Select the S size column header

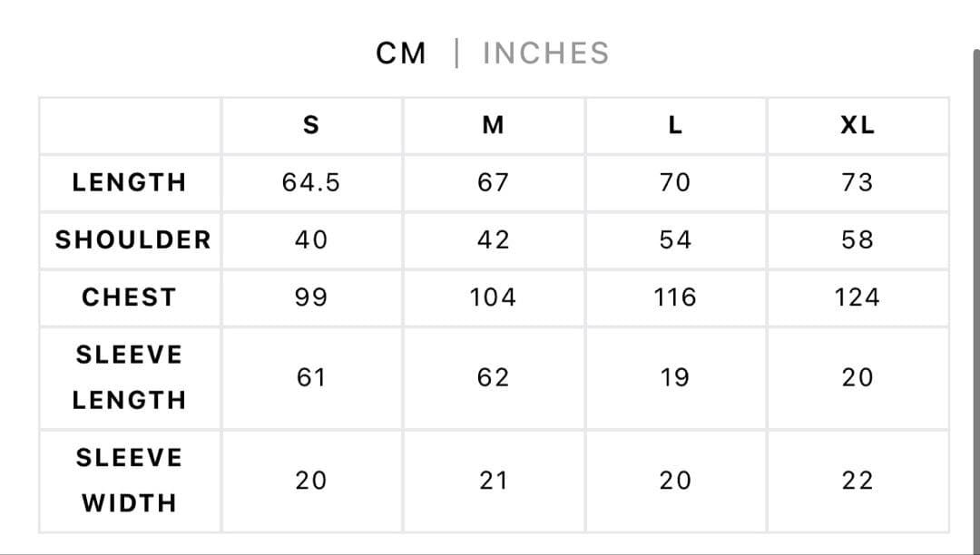tap(310, 126)
